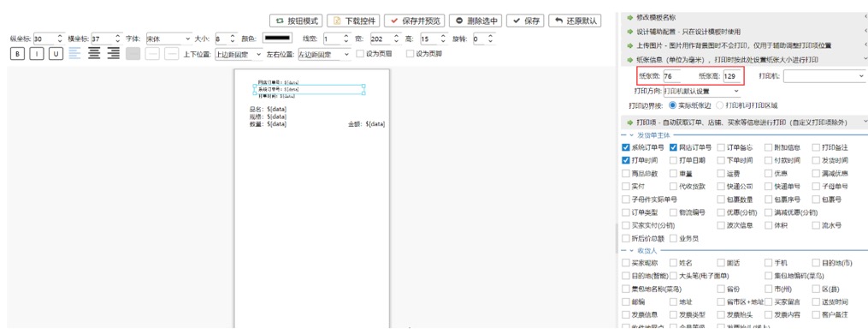Save the template with 保存 button
The width and height of the screenshot is (868, 334).
click(525, 21)
